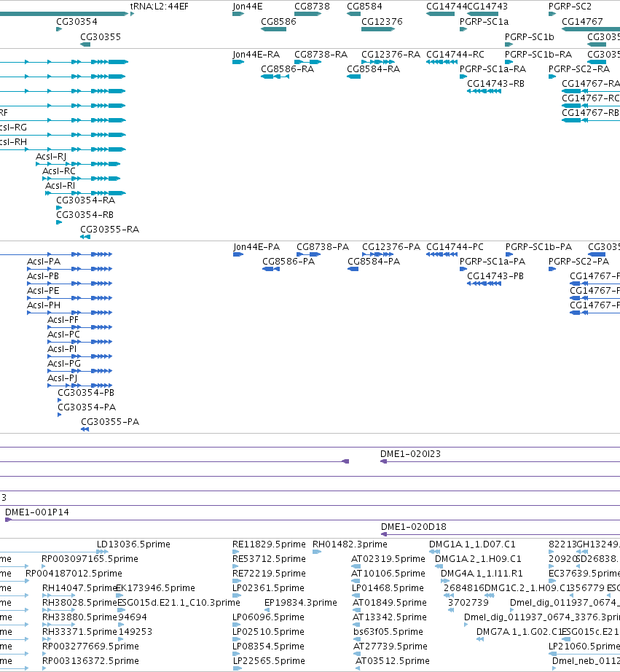
Task: Open the CG8738-PA protein label
Action: (x=323, y=247)
